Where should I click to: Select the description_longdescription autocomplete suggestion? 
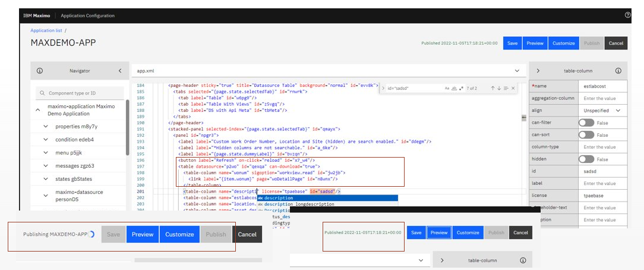pyautogui.click(x=327, y=204)
